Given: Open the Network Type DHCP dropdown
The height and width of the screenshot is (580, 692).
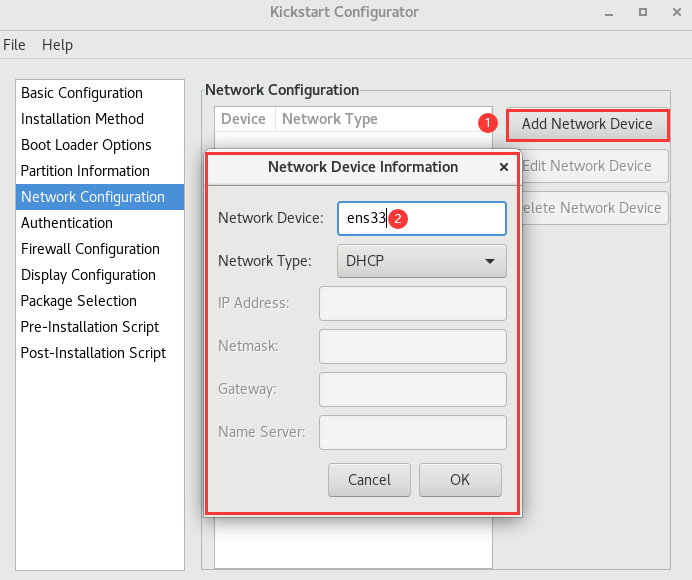Looking at the screenshot, I should coord(421,261).
